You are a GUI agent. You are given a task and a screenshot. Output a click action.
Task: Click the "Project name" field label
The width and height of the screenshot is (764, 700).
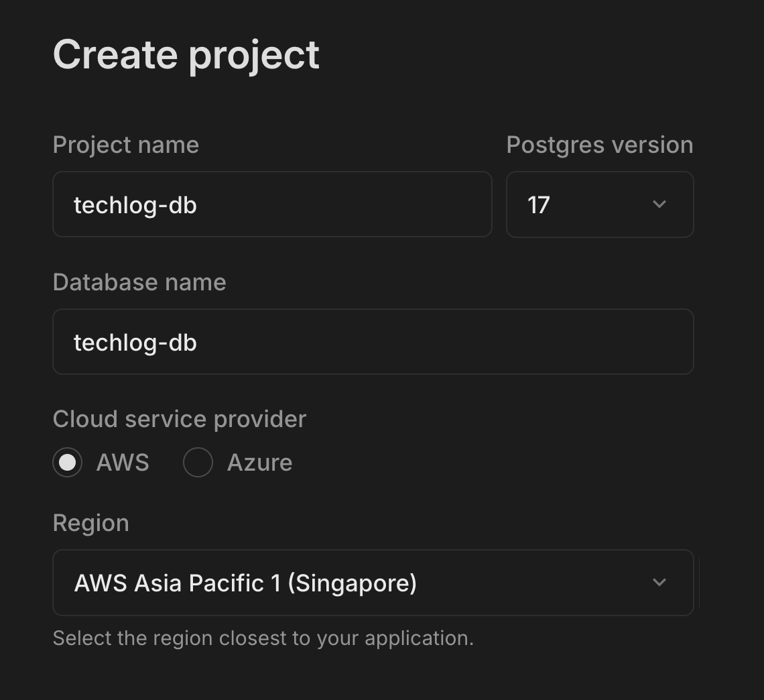tap(126, 145)
